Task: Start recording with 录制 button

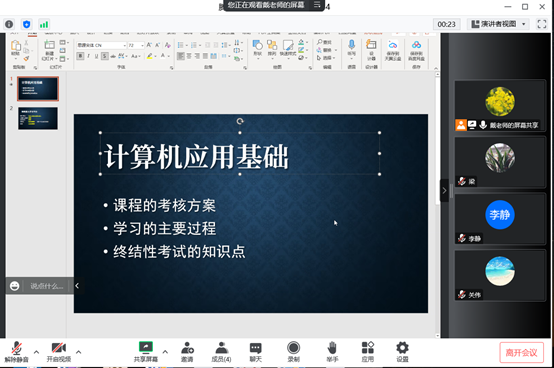Action: (x=293, y=352)
